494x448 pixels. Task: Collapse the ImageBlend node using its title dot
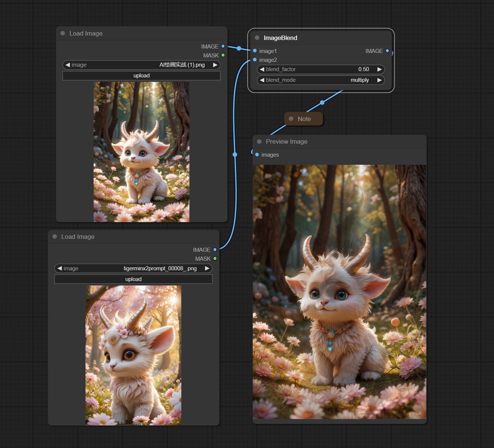pyautogui.click(x=257, y=38)
